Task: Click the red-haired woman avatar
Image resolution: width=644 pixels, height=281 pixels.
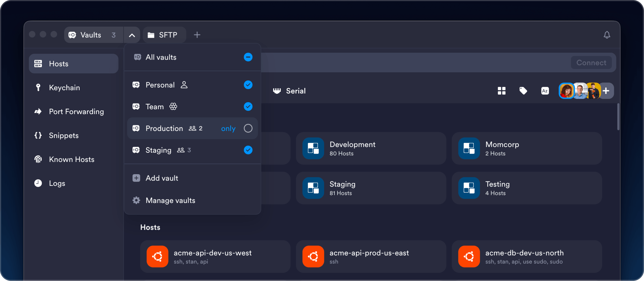Action: (x=567, y=91)
